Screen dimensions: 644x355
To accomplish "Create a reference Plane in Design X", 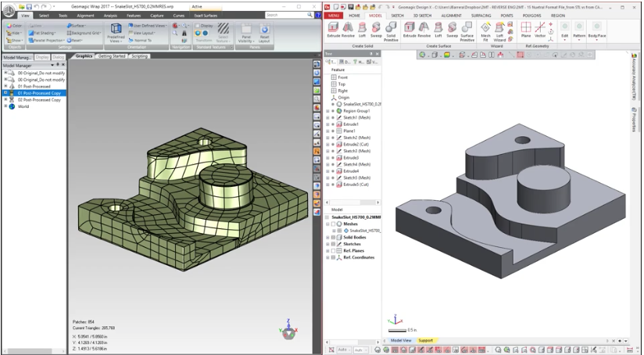I will coord(526,30).
